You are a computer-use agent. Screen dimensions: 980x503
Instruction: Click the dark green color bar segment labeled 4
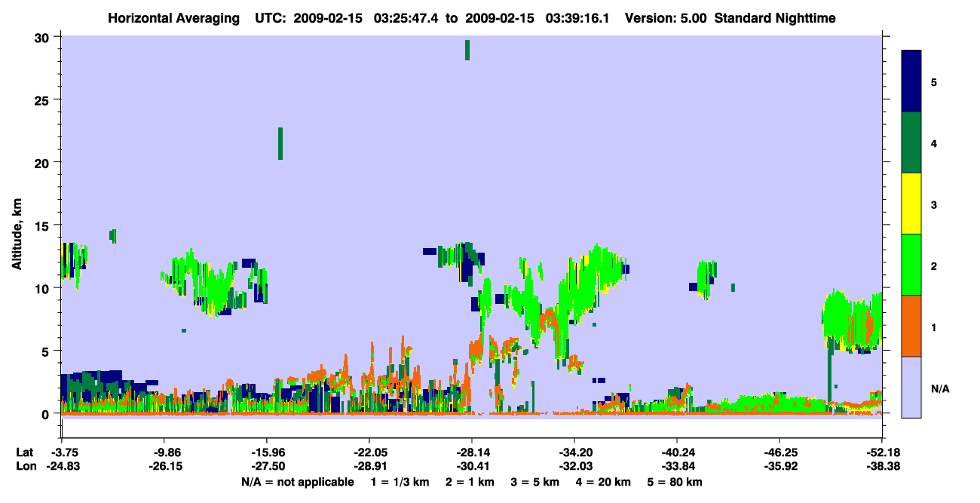(x=911, y=143)
